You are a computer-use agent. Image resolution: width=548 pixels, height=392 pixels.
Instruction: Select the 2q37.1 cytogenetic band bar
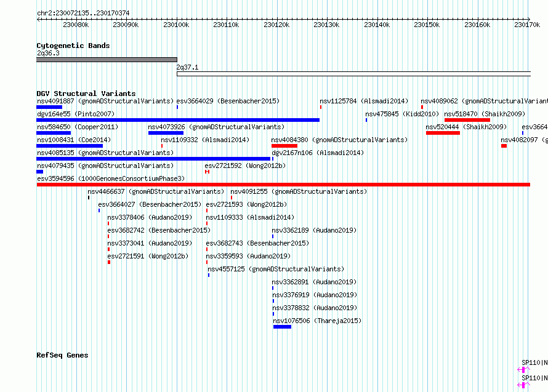click(x=353, y=74)
